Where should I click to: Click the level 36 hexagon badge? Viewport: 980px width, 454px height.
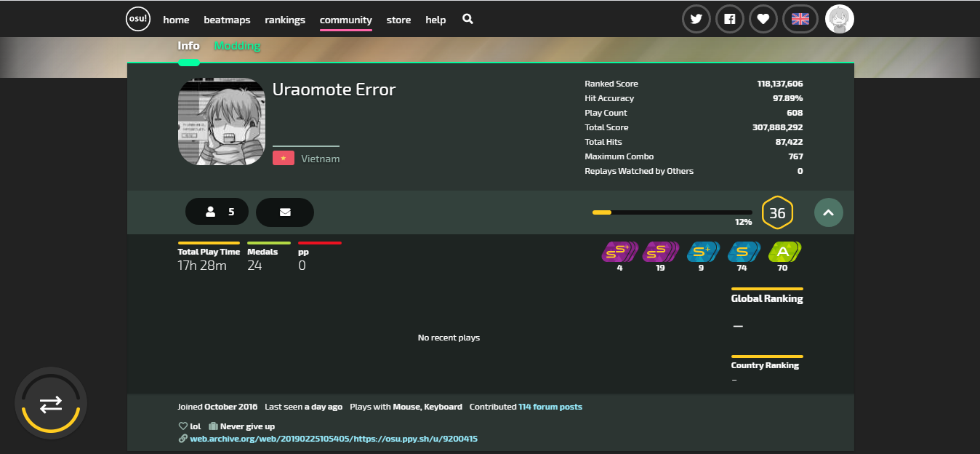pyautogui.click(x=777, y=212)
